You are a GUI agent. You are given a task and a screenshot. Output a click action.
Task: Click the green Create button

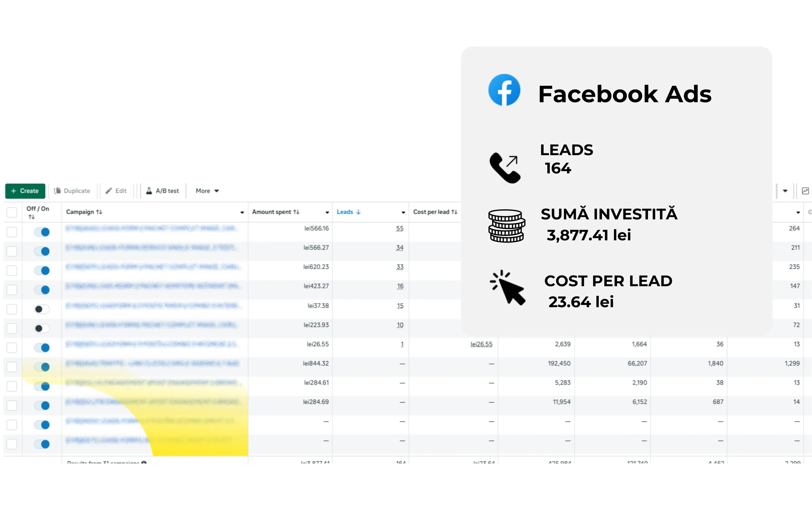coord(25,191)
